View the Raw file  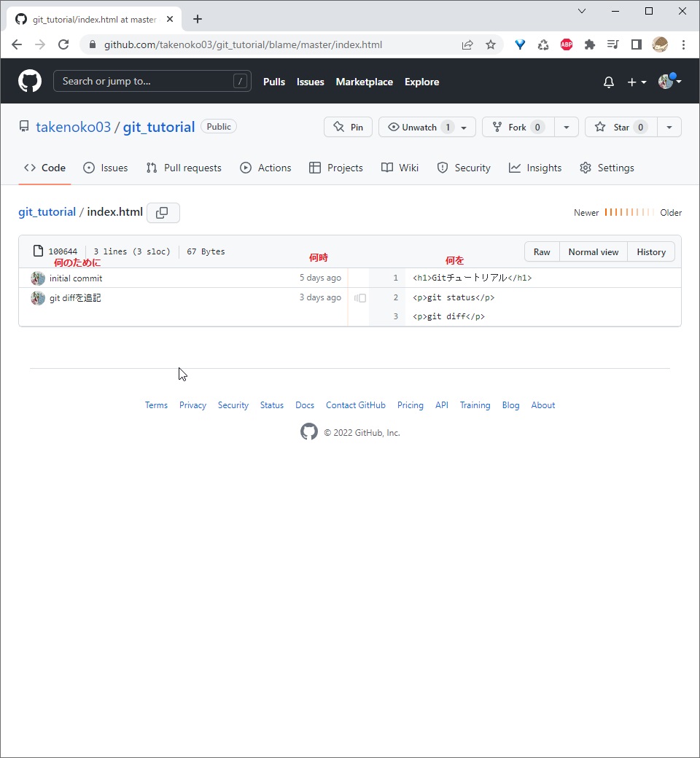[542, 252]
